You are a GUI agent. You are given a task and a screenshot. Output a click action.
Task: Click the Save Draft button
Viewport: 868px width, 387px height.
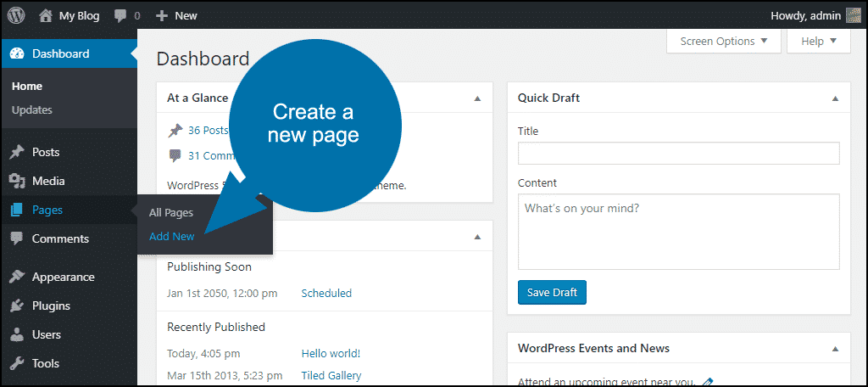(x=552, y=292)
